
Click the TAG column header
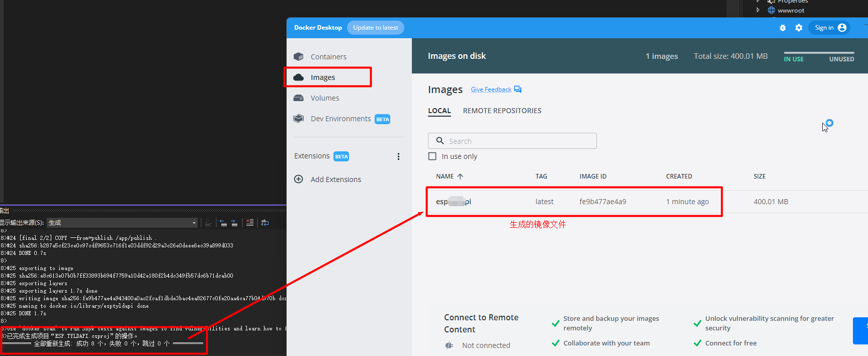541,176
